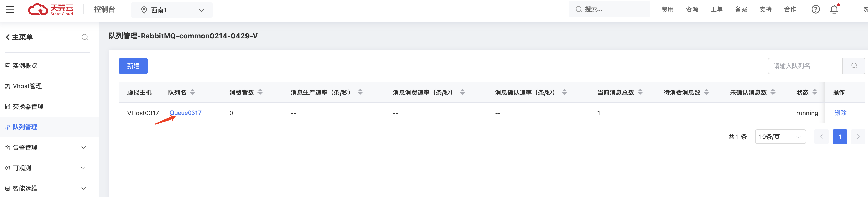Open the 工单 menu item
This screenshot has width=868, height=197.
716,9
